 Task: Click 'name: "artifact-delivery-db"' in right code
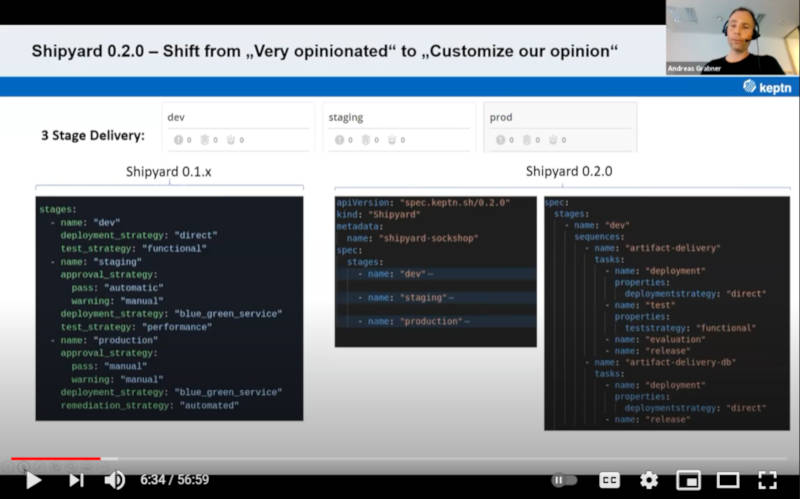pos(665,362)
